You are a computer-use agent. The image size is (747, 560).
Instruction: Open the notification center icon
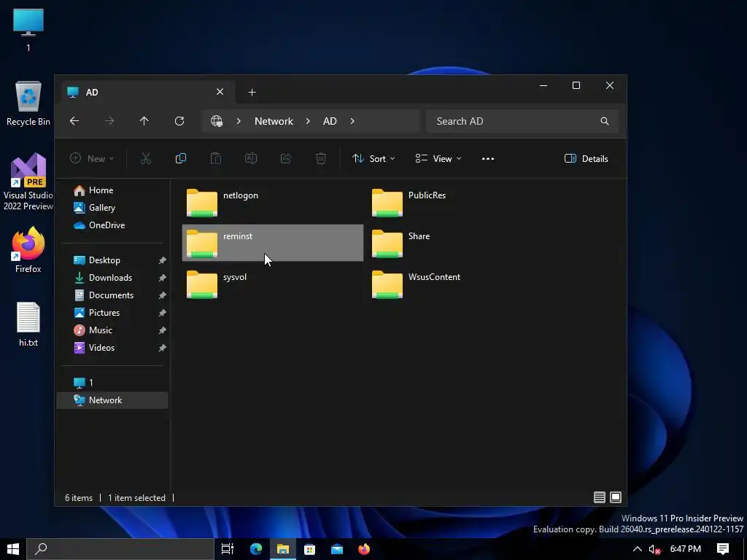[x=723, y=549]
